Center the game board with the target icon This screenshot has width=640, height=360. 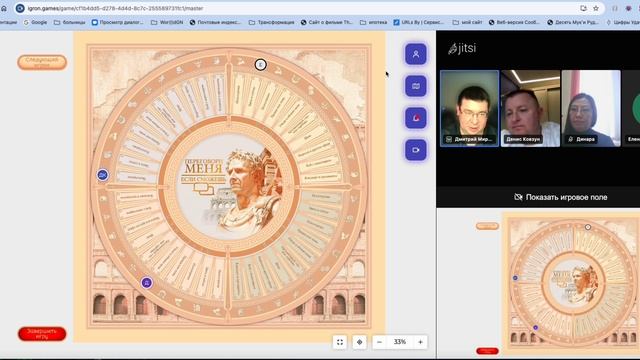pos(359,342)
